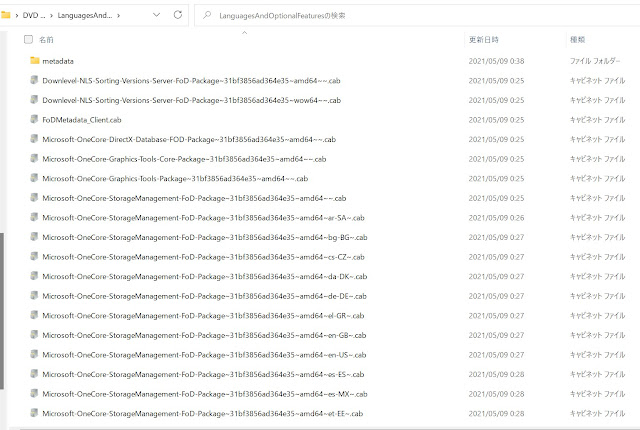
Task: Click icon of StorageManagement el-GR cab file
Action: pos(34,315)
